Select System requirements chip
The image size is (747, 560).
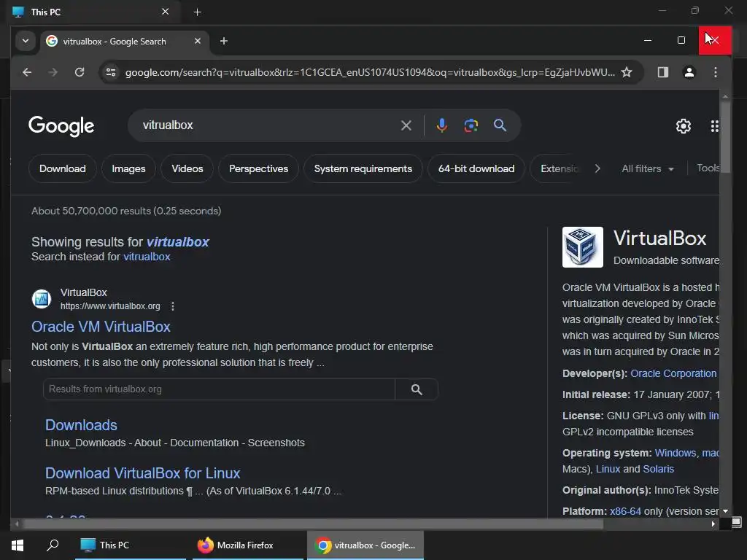click(363, 168)
